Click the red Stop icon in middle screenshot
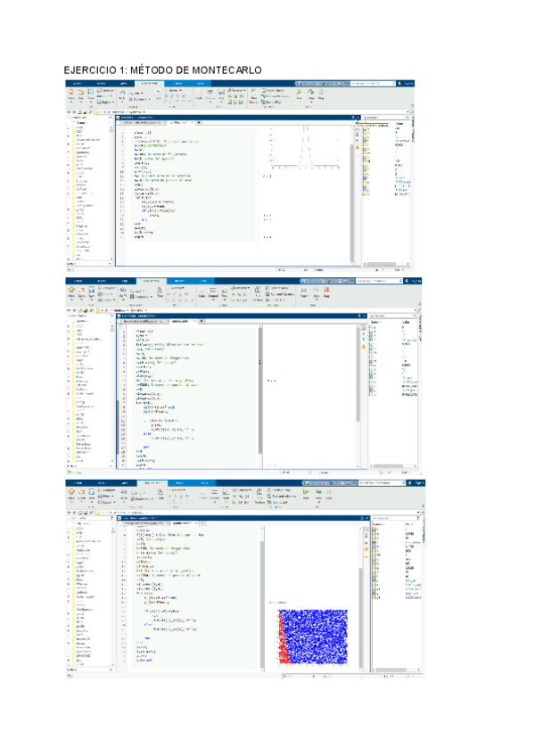This screenshot has width=535, height=756. 326,290
